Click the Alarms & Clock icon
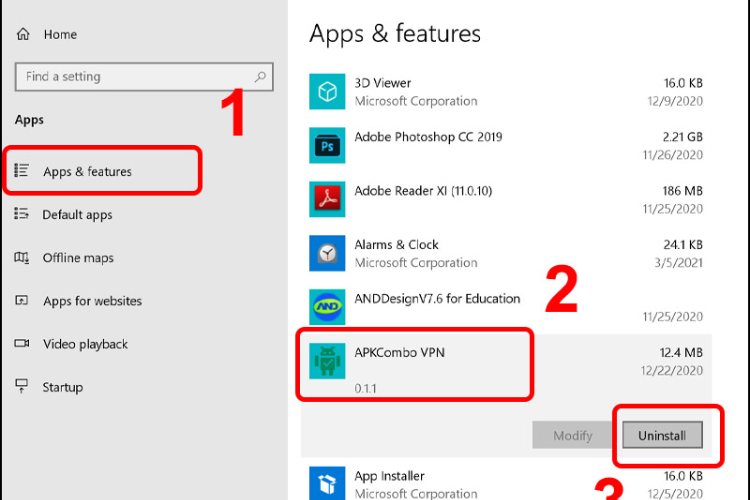This screenshot has height=500, width=750. point(327,254)
